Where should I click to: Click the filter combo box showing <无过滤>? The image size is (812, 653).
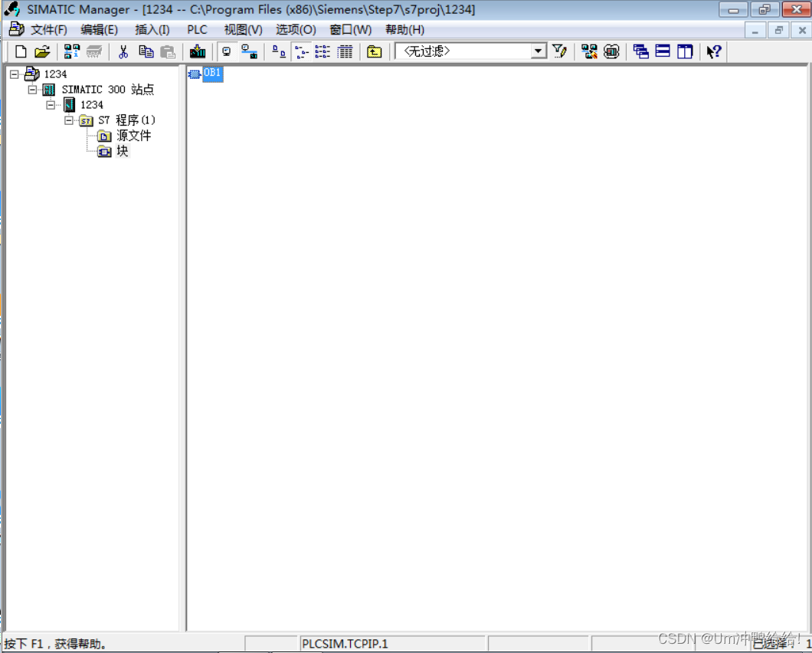[470, 51]
